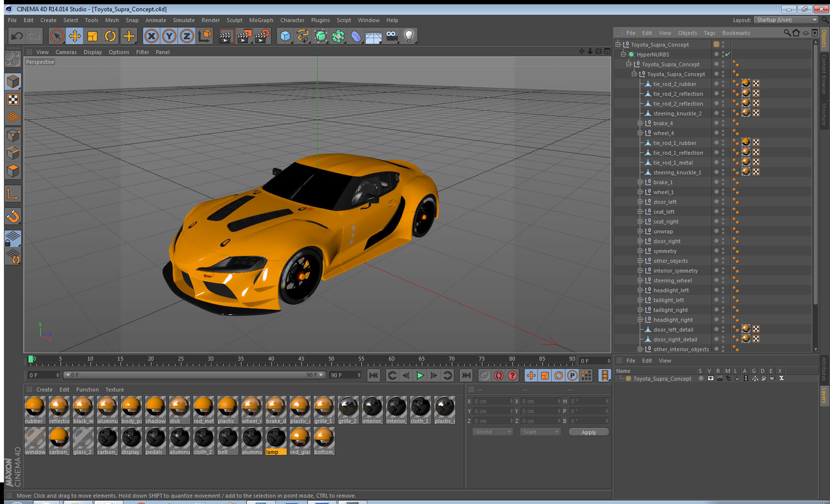Click the Apply coordinates button
Image resolution: width=830 pixels, height=504 pixels.
pos(589,432)
